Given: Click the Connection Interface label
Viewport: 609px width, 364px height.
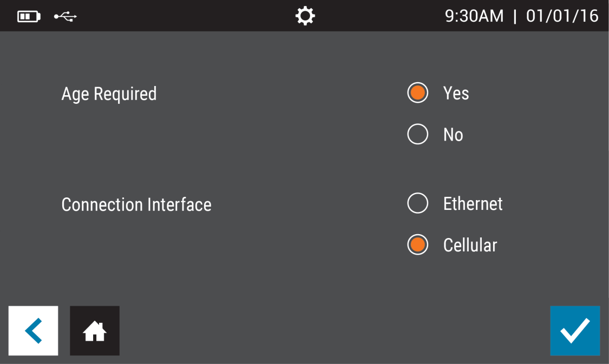Looking at the screenshot, I should coord(136,205).
